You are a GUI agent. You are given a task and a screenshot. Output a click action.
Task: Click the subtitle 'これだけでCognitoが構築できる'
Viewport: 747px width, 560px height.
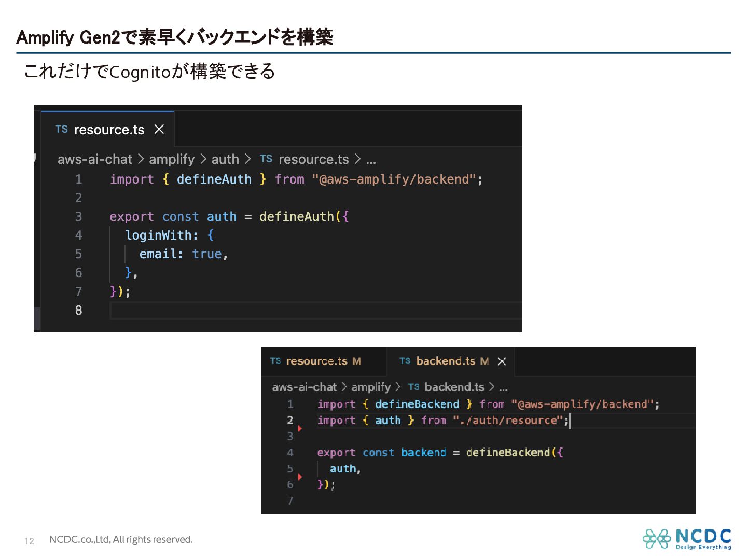point(149,71)
